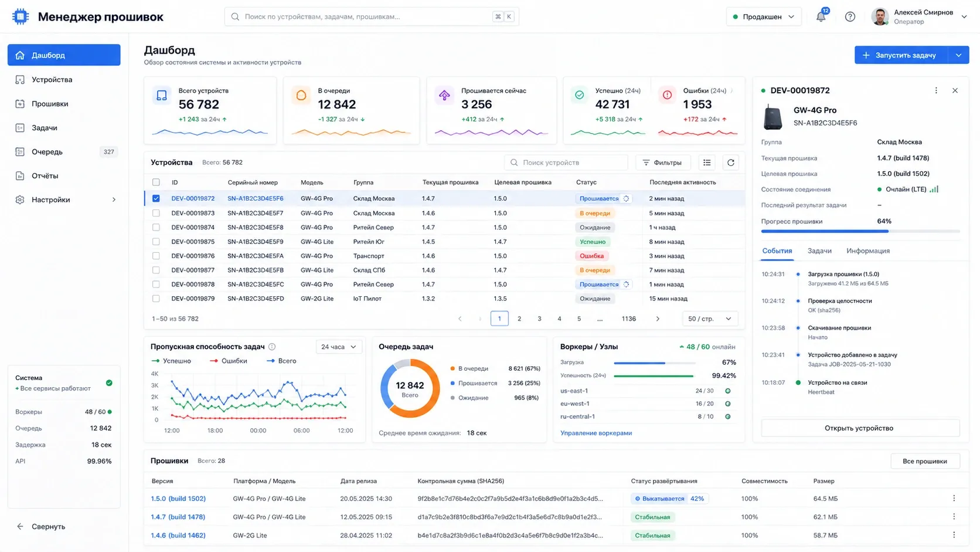
Task: Uncheck the DEV-00019872 row checkbox
Action: [x=156, y=198]
